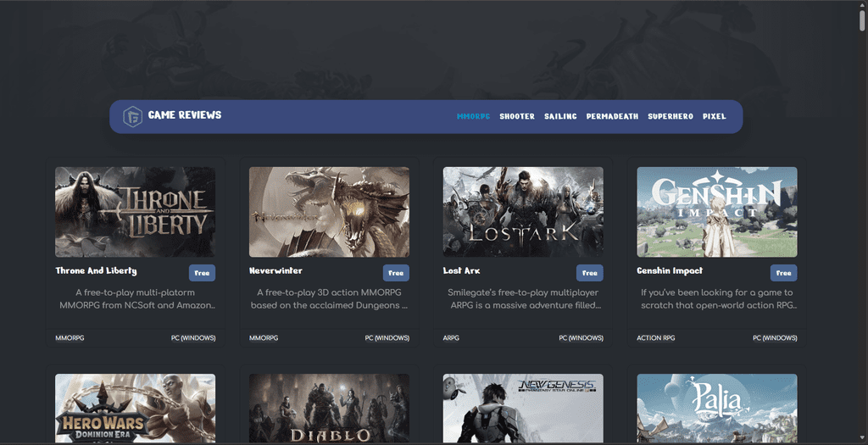Click the Free badge on Genshin Impact
The height and width of the screenshot is (445, 868).
(784, 273)
